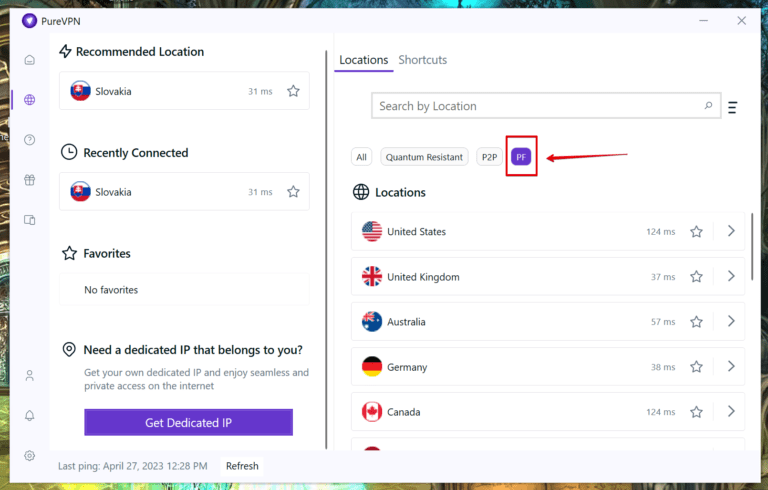Select the Australia row text
Image resolution: width=768 pixels, height=490 pixels.
406,322
